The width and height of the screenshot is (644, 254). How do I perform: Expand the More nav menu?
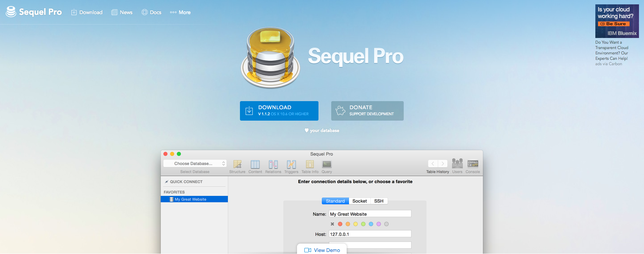pyautogui.click(x=180, y=12)
